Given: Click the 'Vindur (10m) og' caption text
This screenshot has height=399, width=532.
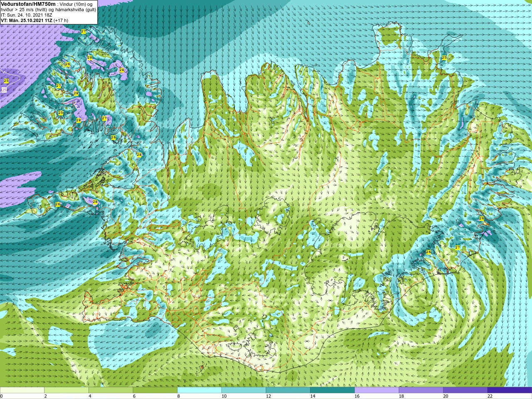Looking at the screenshot, I should [76, 4].
